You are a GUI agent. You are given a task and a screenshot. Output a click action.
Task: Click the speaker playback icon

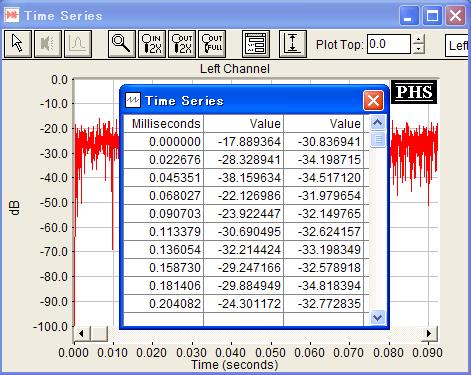(x=48, y=44)
